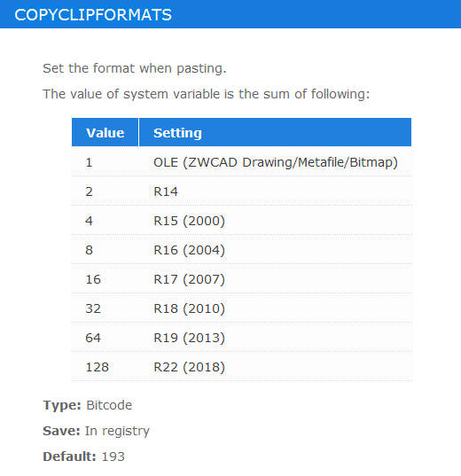
Task: Click the Value column header
Action: pos(105,132)
